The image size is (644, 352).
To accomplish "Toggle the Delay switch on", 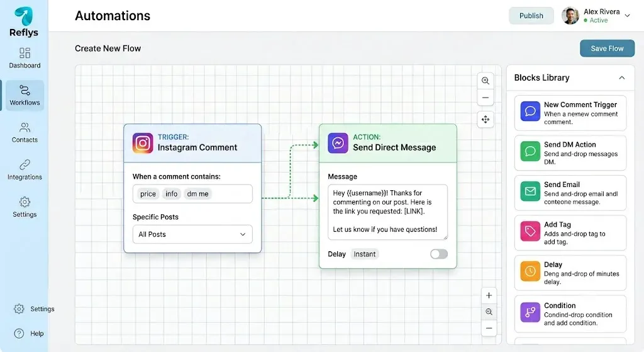I will tap(438, 254).
